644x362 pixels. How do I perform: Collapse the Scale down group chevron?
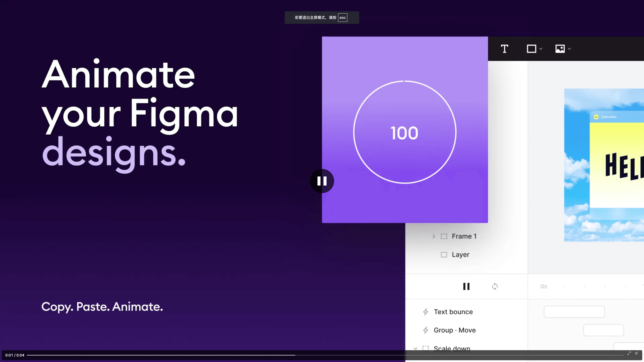pyautogui.click(x=415, y=348)
